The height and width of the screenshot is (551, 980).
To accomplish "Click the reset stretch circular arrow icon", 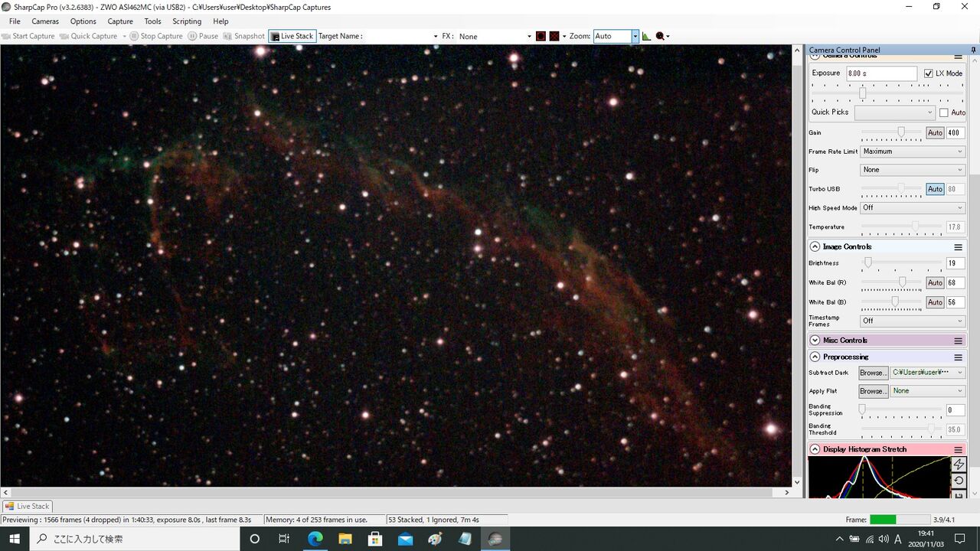I will tap(958, 481).
